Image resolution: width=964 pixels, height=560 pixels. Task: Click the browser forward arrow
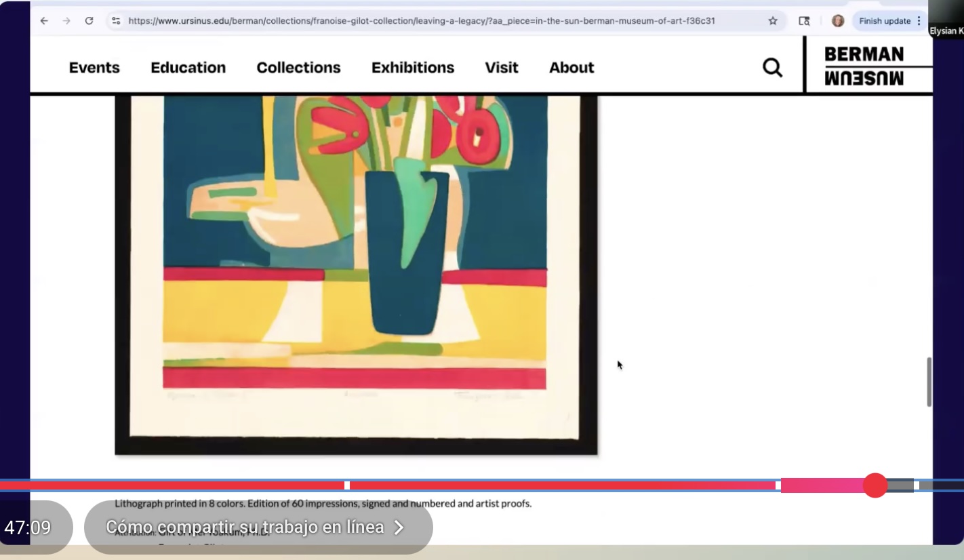(x=66, y=21)
